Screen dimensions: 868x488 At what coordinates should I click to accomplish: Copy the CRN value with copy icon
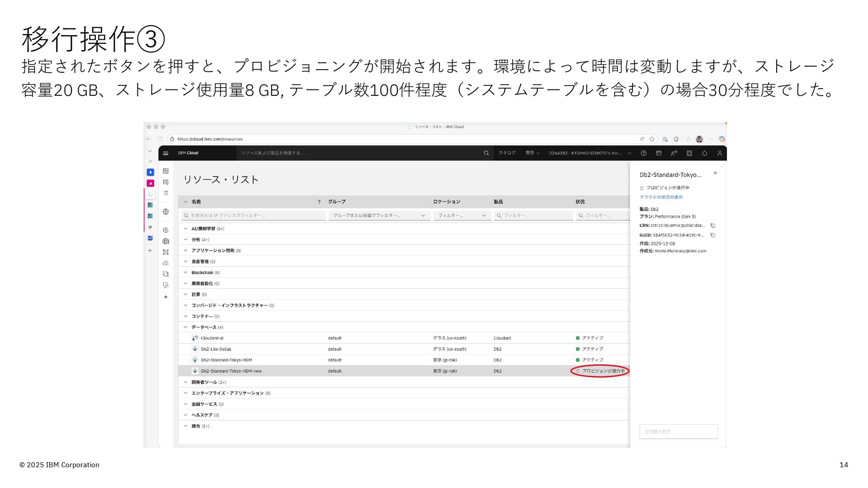[x=713, y=225]
